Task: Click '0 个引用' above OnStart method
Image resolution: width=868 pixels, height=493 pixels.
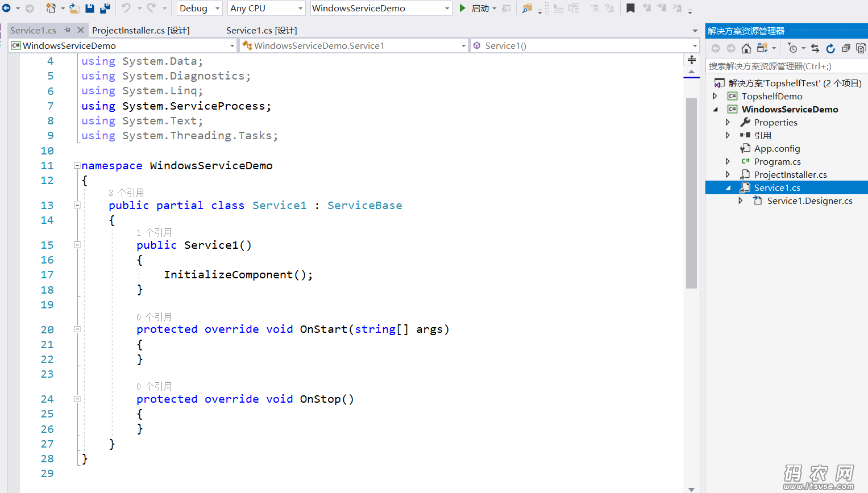Action: 154,317
